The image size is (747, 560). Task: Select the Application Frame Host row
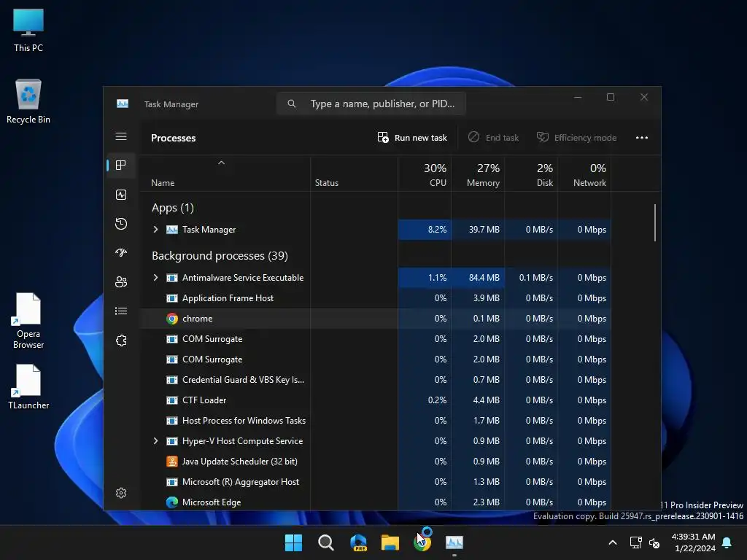(376, 298)
